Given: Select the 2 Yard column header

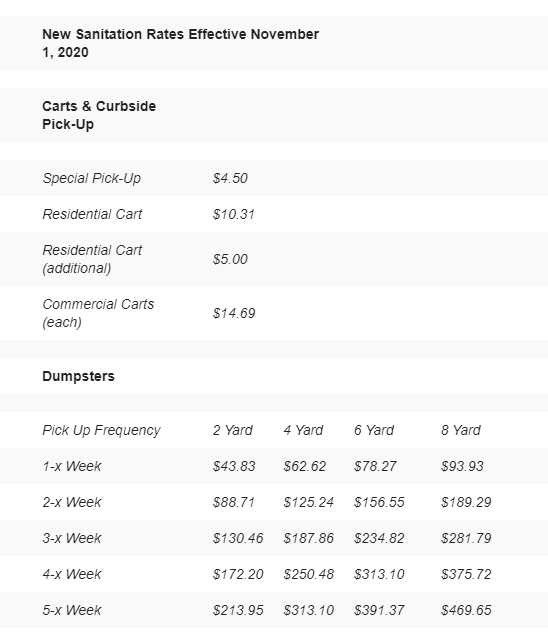Looking at the screenshot, I should [233, 430].
